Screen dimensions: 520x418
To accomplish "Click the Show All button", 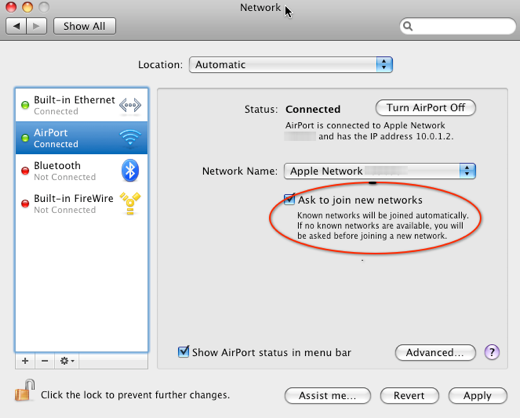I will pos(84,26).
